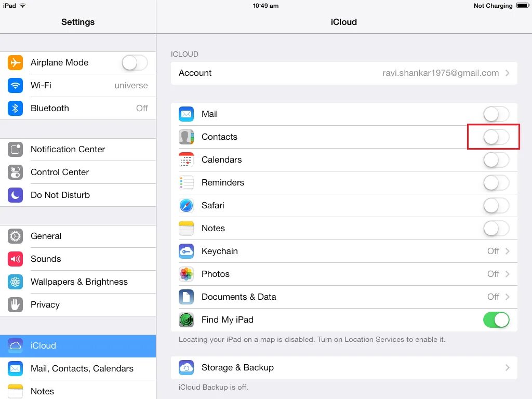Tap the Documents & Data page icon

[x=187, y=297]
